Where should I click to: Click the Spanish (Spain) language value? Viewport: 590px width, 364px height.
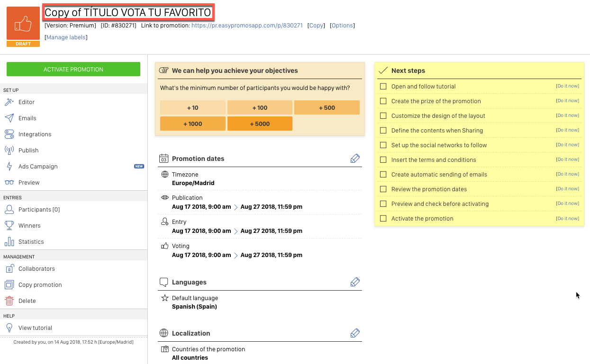(x=194, y=307)
